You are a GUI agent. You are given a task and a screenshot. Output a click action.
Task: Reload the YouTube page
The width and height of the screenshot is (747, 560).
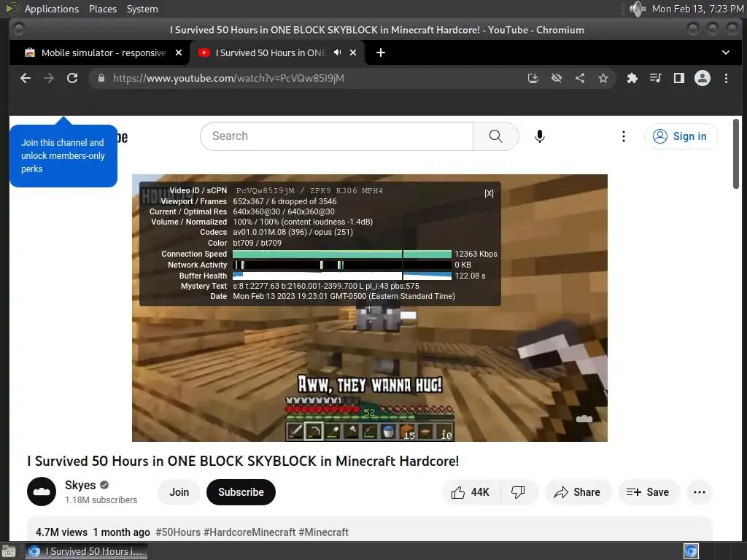tap(72, 78)
